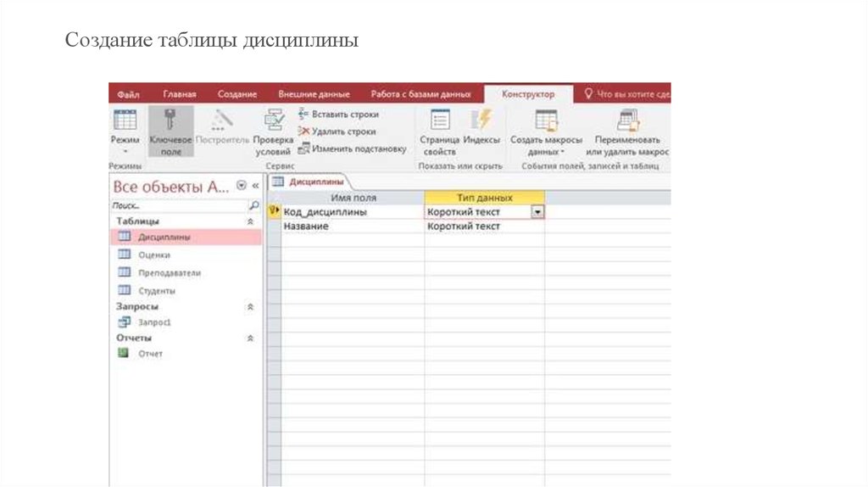Click Изменить подстановку in ribbon
Image resolution: width=868 pixels, height=487 pixels.
[x=352, y=148]
